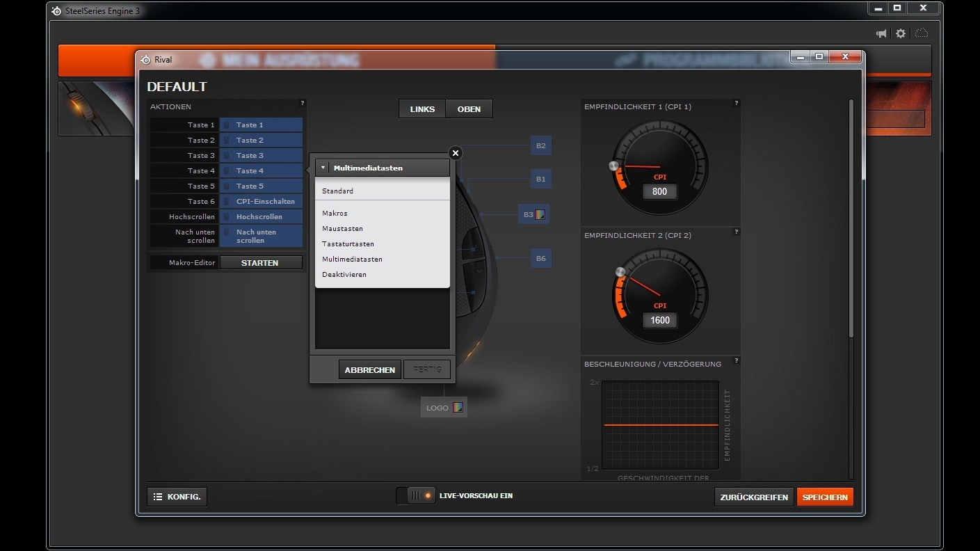980x551 pixels.
Task: Toggle the Live-Vorschau switch
Action: pyautogui.click(x=416, y=496)
